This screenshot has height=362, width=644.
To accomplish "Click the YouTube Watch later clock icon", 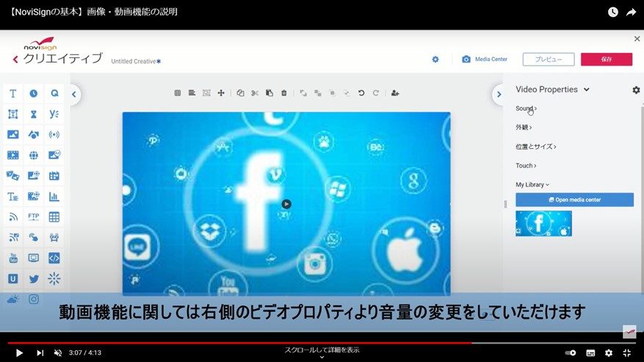I will point(612,12).
